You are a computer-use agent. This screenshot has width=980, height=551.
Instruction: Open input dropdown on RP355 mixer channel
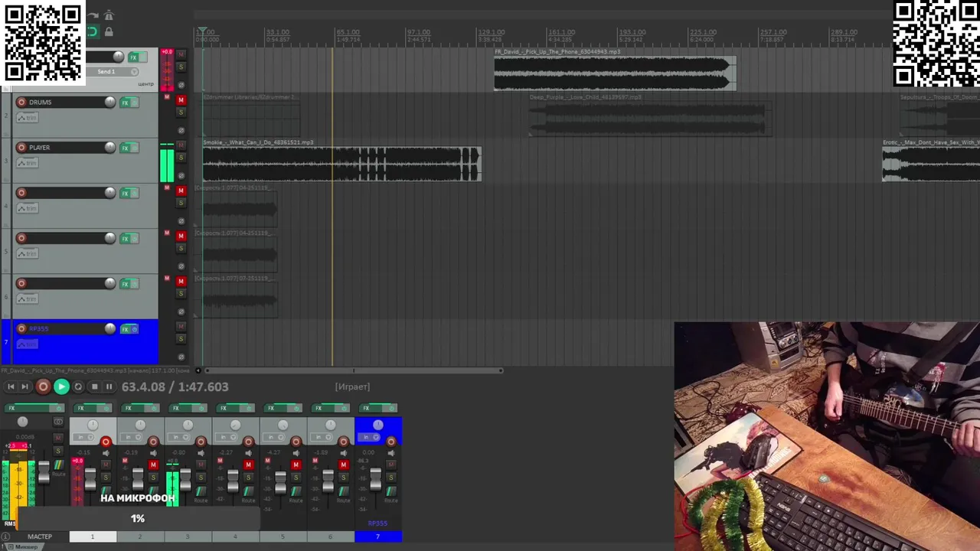click(371, 438)
